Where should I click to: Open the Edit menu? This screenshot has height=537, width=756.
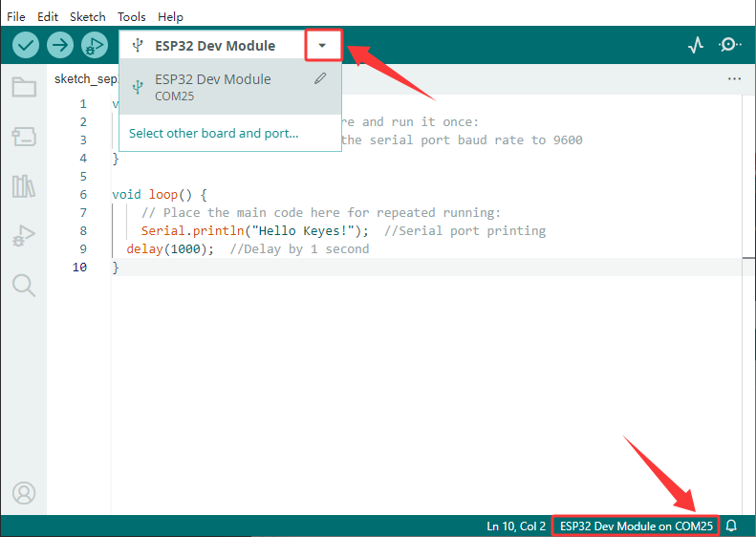[x=48, y=16]
